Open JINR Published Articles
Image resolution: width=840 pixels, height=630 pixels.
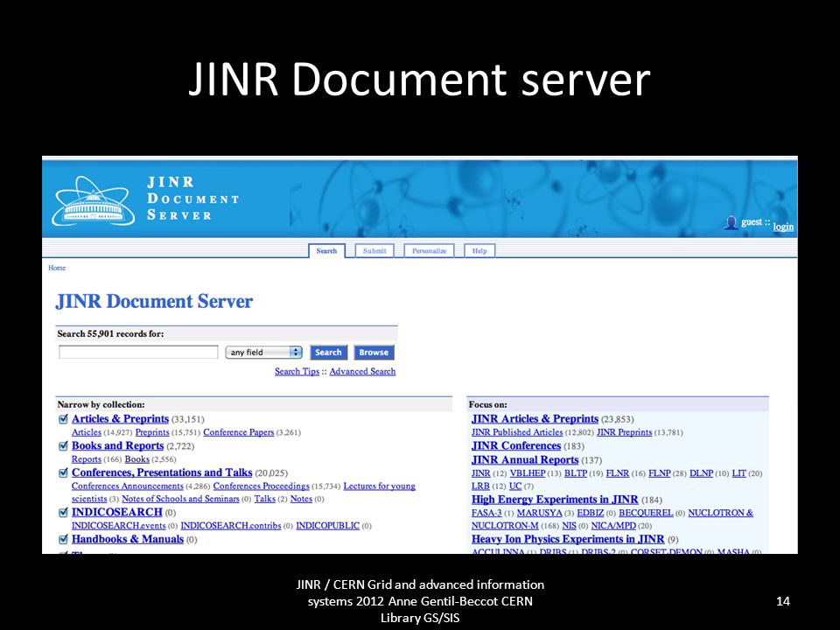[517, 432]
